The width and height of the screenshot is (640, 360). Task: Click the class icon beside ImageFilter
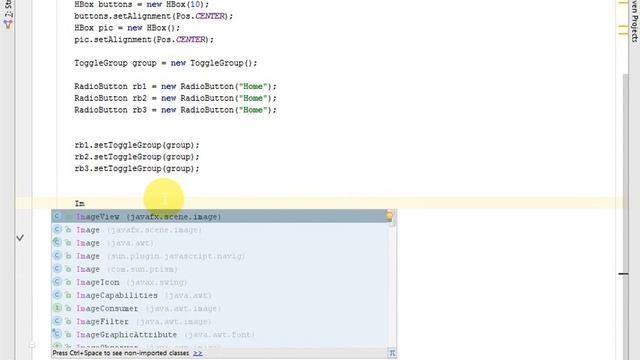pos(57,321)
